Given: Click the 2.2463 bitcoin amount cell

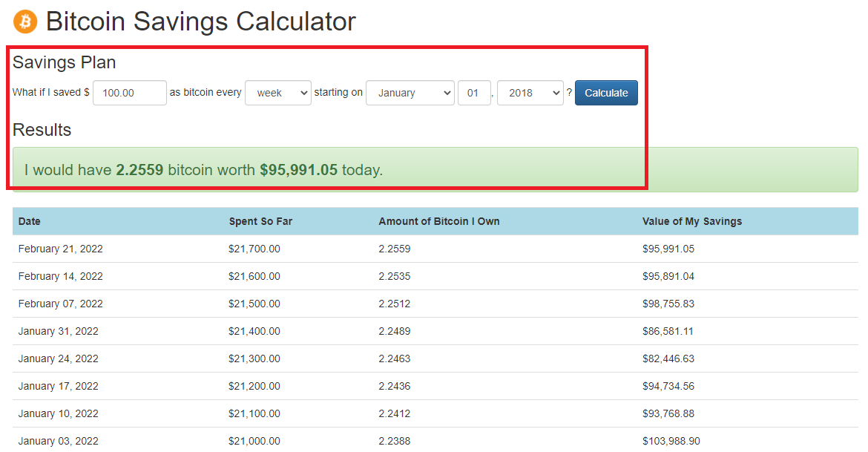Looking at the screenshot, I should [395, 358].
